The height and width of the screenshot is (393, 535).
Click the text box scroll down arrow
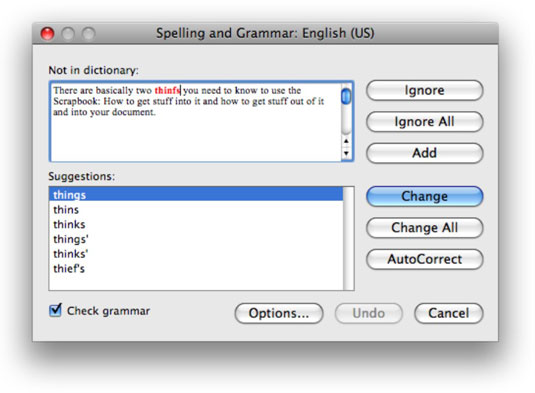coord(346,153)
